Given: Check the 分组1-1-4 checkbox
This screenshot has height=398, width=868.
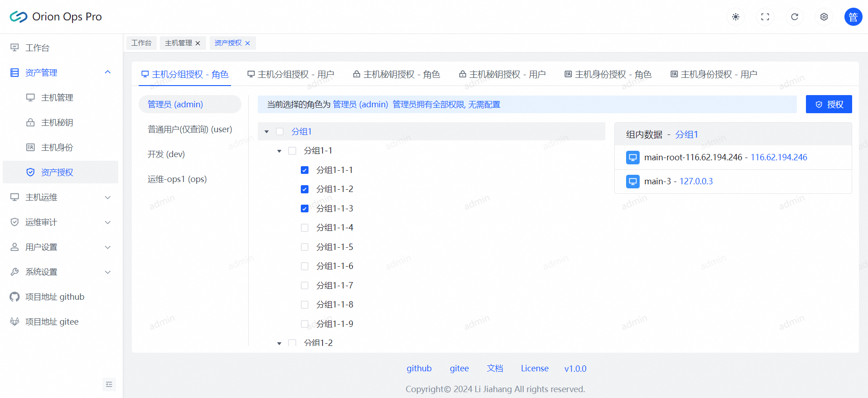Looking at the screenshot, I should (x=304, y=228).
